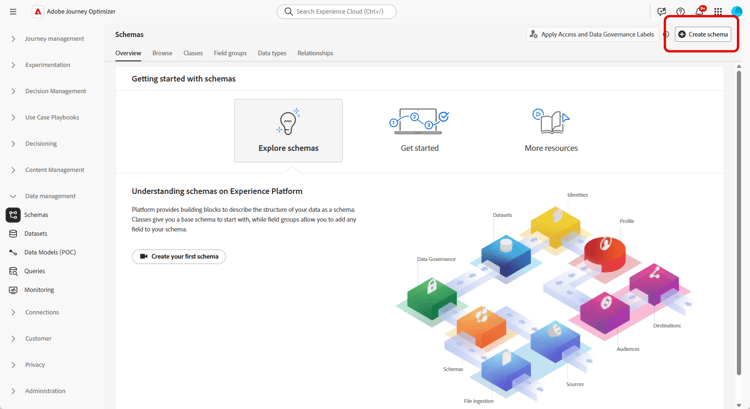Expand Content Management section
The height and width of the screenshot is (409, 750).
(x=13, y=170)
